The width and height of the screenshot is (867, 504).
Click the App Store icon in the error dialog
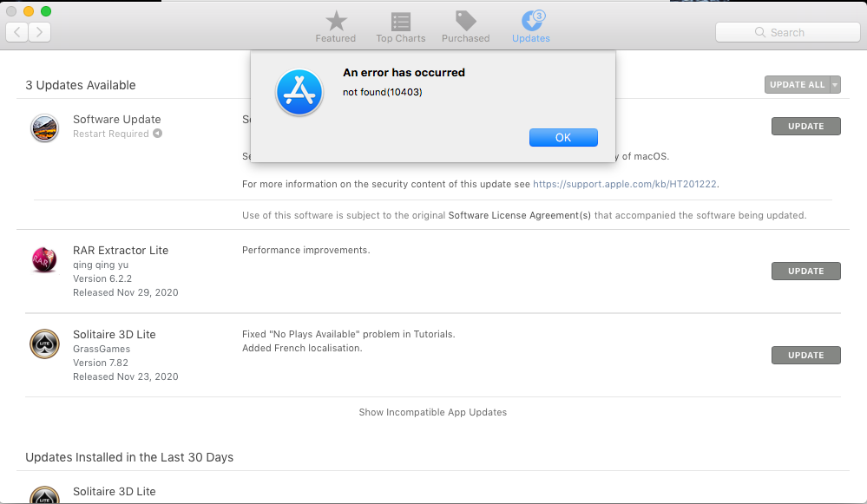coord(299,93)
